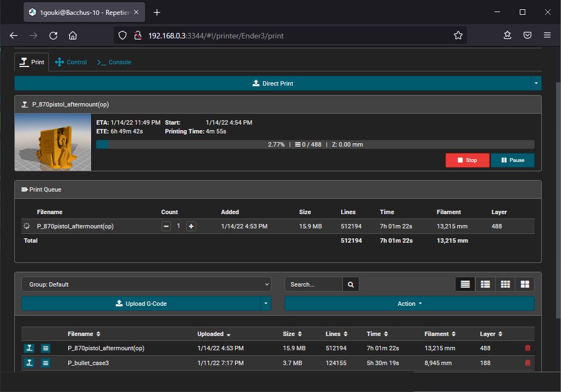Pause the current print job

(512, 160)
